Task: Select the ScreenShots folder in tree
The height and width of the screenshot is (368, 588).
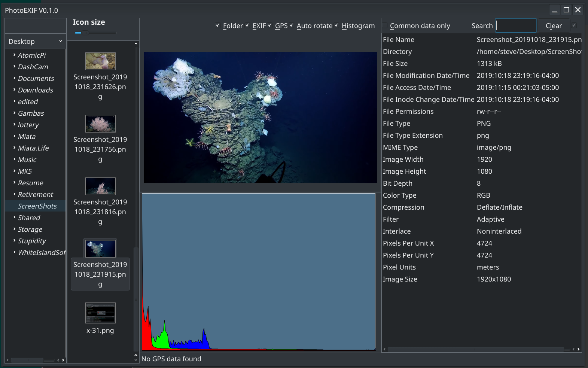Action: (x=37, y=206)
